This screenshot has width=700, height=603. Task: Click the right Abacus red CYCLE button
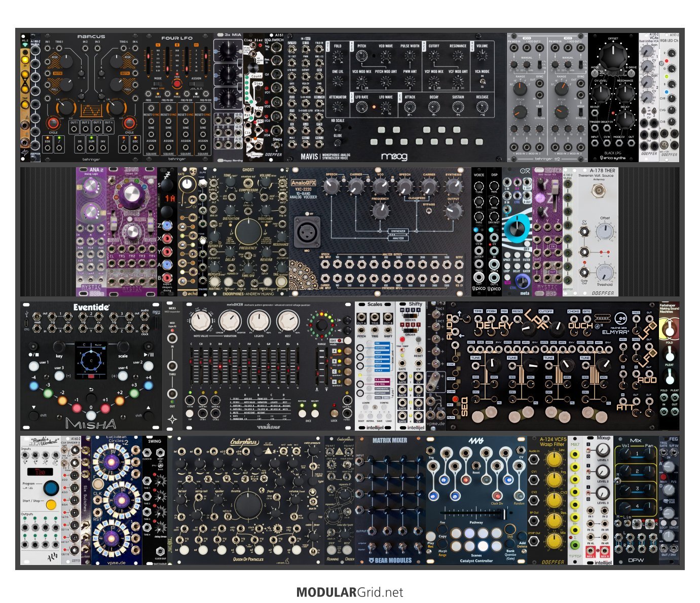click(129, 123)
